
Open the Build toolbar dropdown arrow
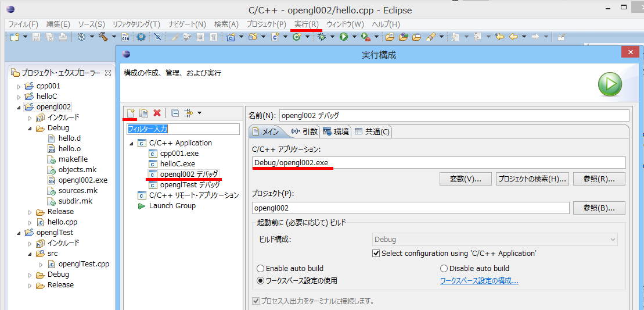coord(114,37)
